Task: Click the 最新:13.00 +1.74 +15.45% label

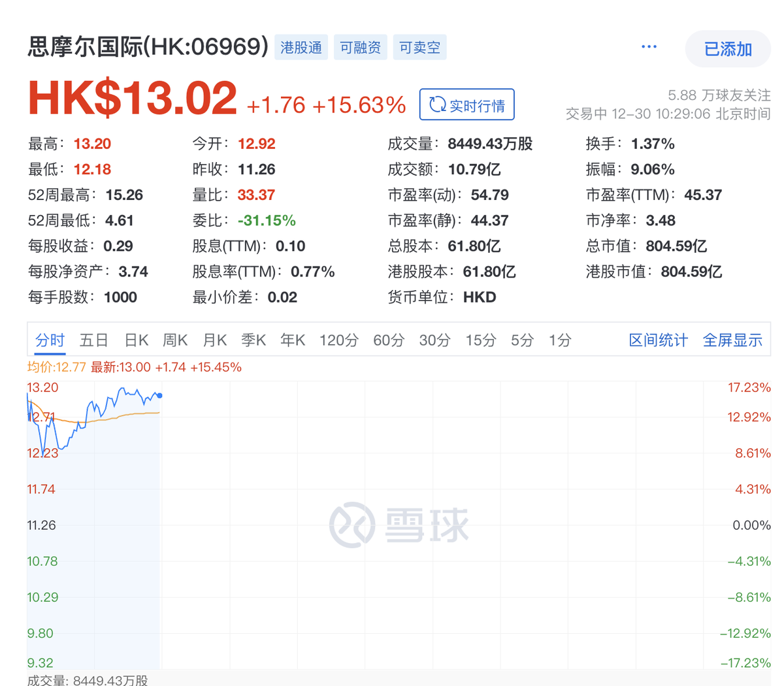Action: (166, 367)
